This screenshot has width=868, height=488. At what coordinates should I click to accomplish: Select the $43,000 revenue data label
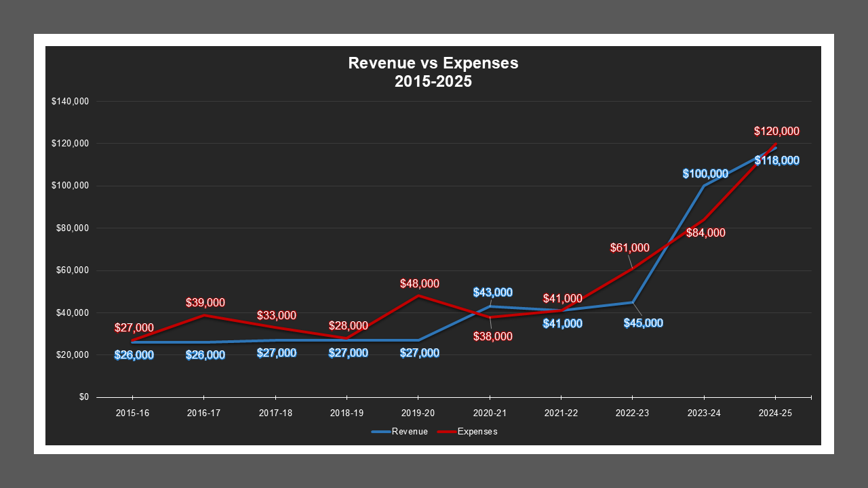(492, 293)
